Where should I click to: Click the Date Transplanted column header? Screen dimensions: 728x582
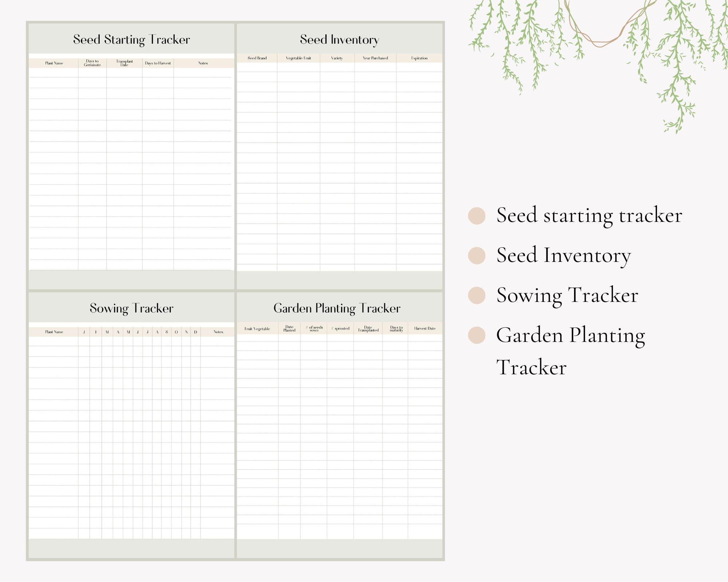pyautogui.click(x=368, y=329)
